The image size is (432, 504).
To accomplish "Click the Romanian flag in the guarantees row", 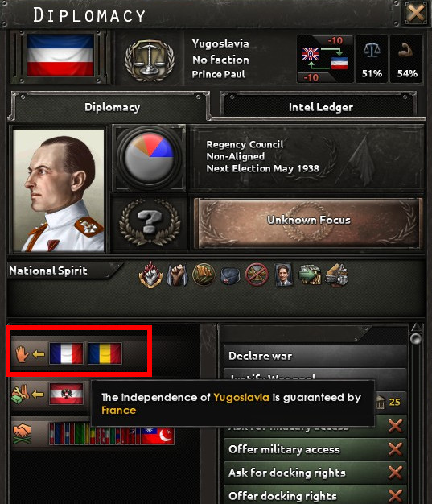I will [105, 353].
